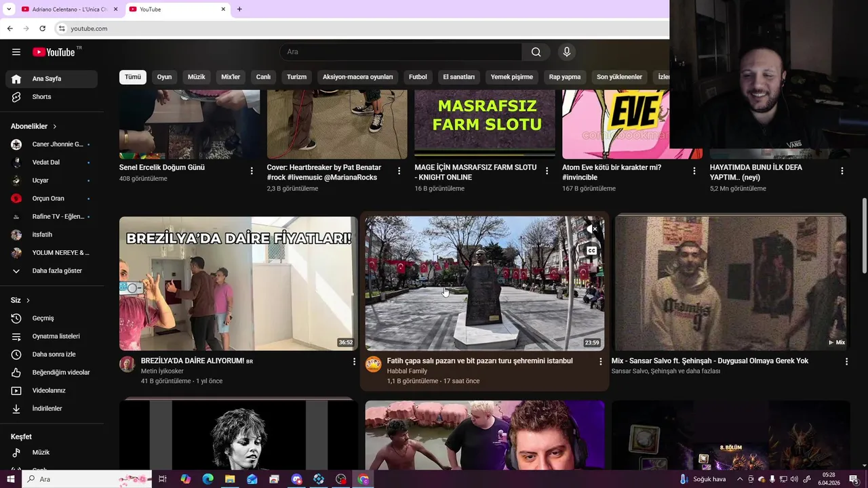
Task: Open options for HAYATIMDA BUNU İLK DEFA
Action: (842, 171)
